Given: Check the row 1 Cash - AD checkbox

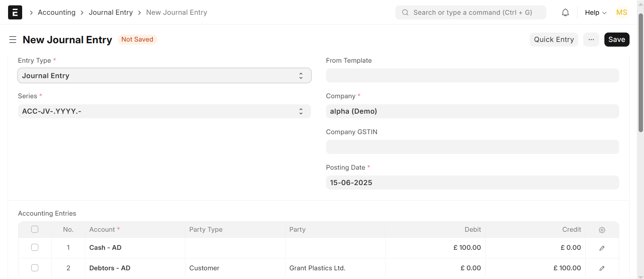Looking at the screenshot, I should tap(35, 247).
